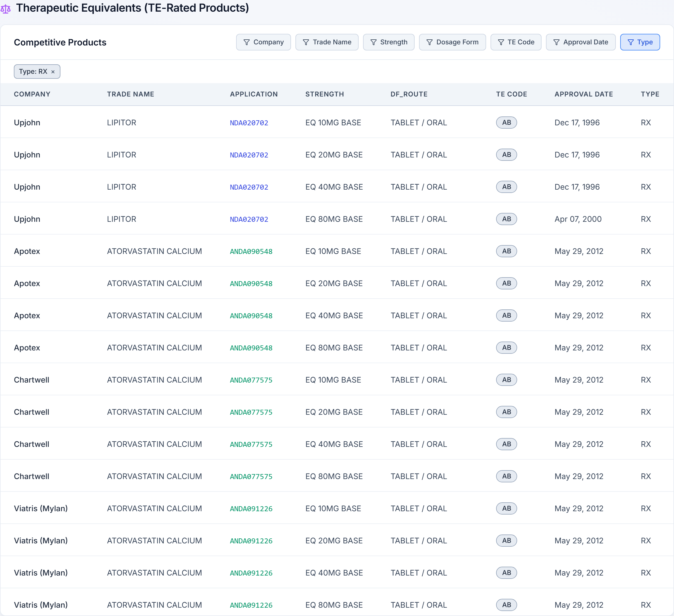Open ANDA077575 link for Chartwell EQ 40MG
Image resolution: width=674 pixels, height=616 pixels.
(251, 444)
